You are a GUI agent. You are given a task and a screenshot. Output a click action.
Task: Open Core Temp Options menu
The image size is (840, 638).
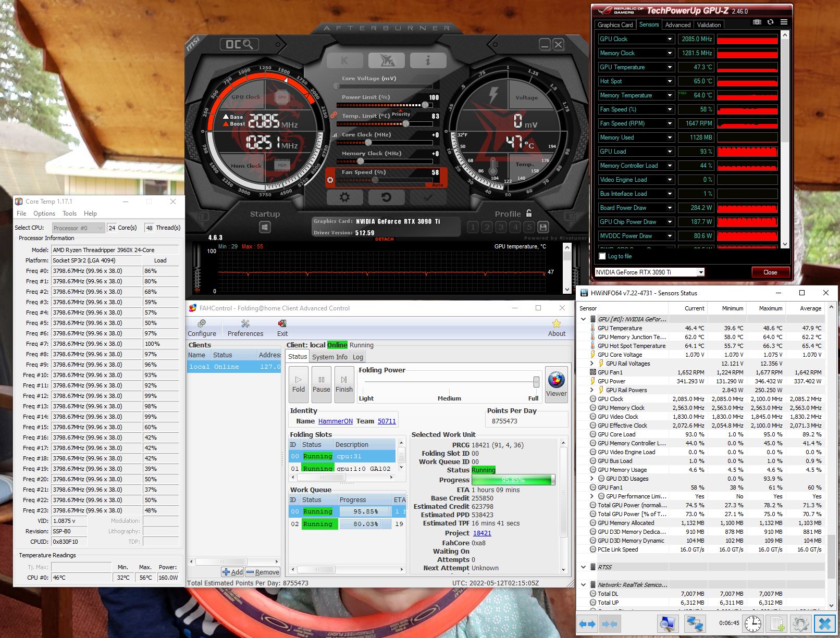[x=44, y=214]
